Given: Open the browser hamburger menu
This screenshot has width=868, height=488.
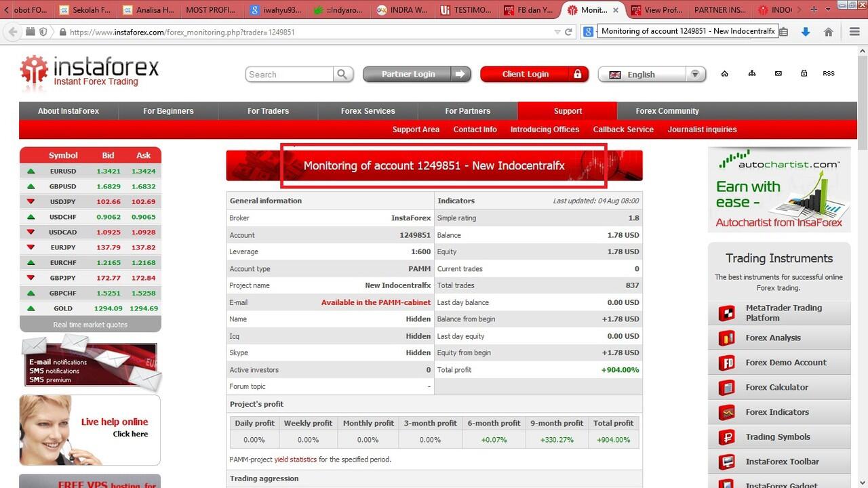Looking at the screenshot, I should (854, 32).
